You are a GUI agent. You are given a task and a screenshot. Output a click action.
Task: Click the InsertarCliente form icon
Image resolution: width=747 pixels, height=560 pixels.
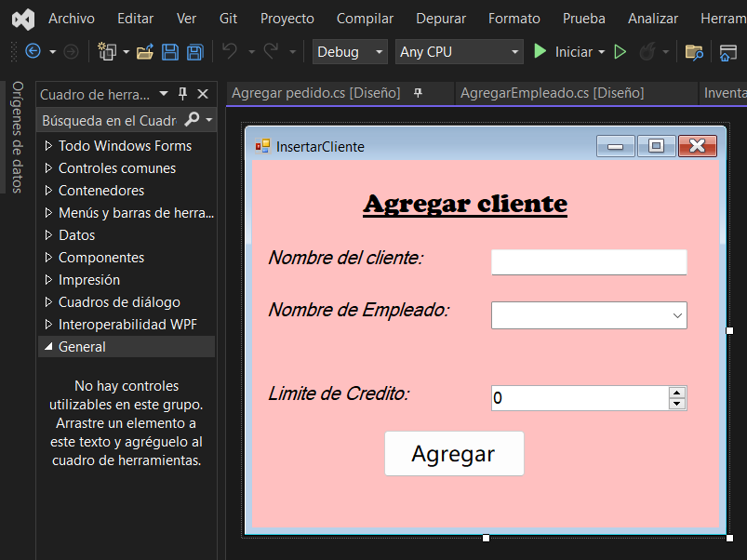(262, 146)
